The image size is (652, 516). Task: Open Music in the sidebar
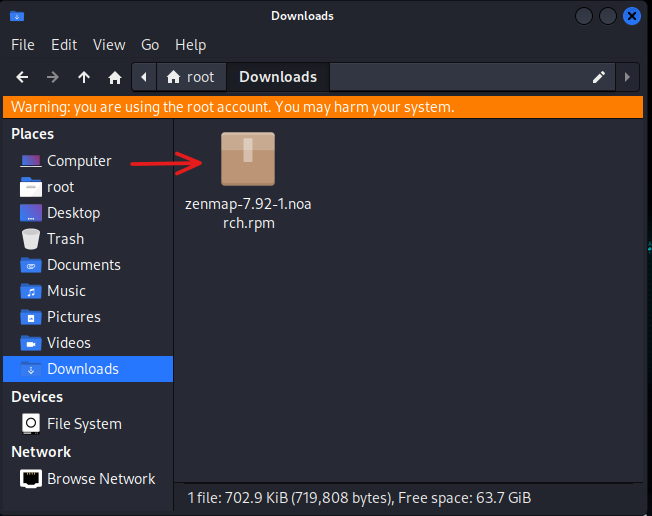[88, 291]
